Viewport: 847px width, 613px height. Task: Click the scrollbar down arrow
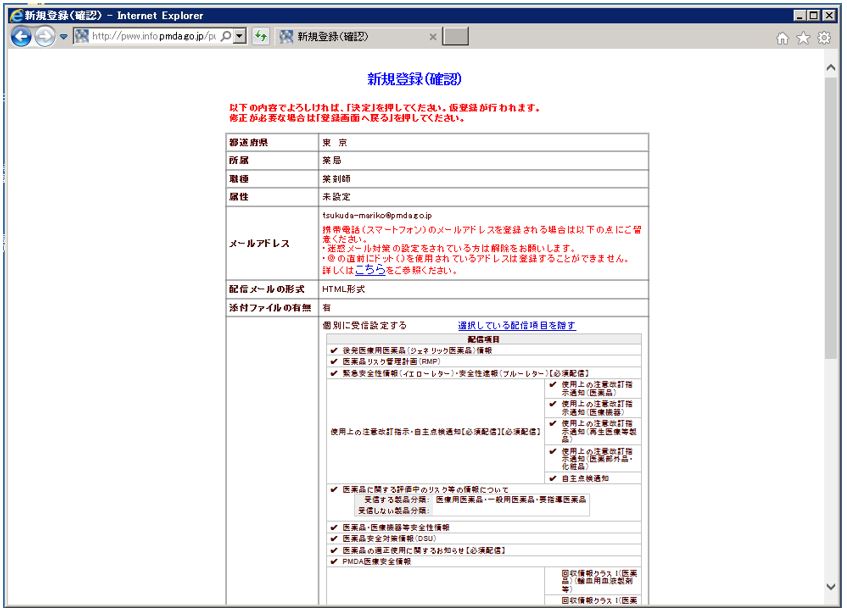coord(831,587)
